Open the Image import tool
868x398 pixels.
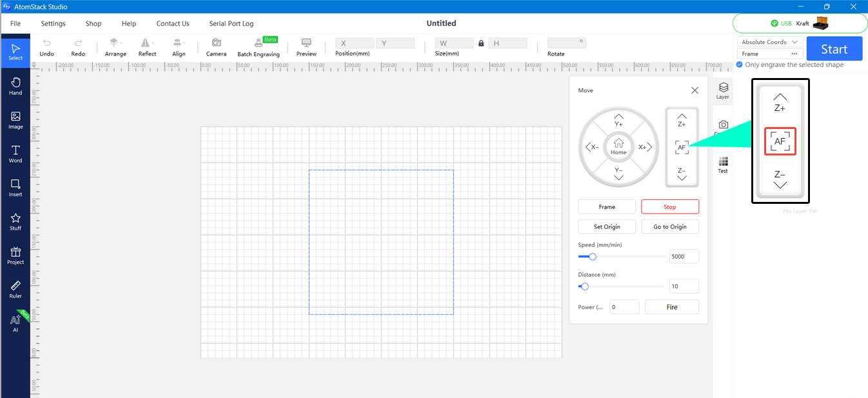tap(15, 120)
